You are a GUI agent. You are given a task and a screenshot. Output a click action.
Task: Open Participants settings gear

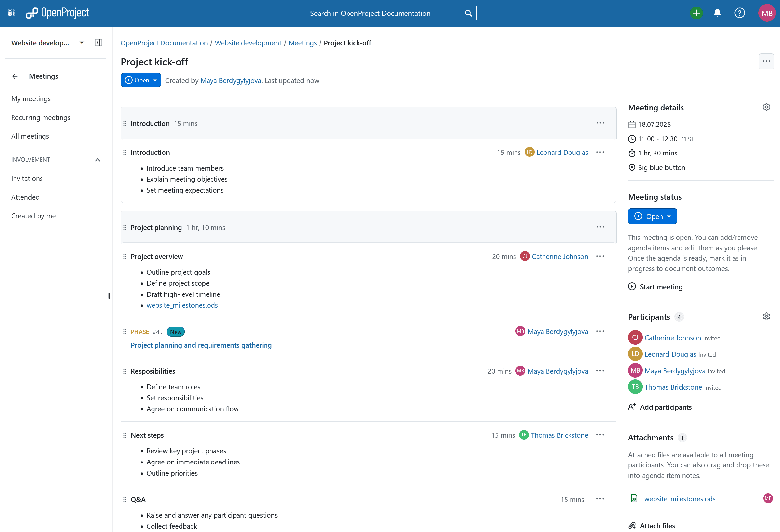[x=766, y=317]
